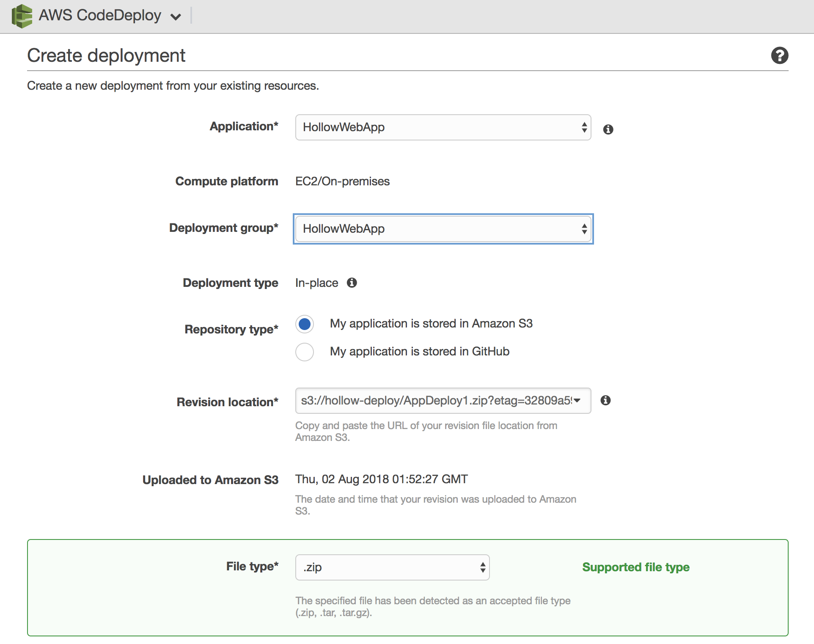Click the AWS CodeDeploy cube logo
Screen dimensions: 814x644
coord(22,16)
